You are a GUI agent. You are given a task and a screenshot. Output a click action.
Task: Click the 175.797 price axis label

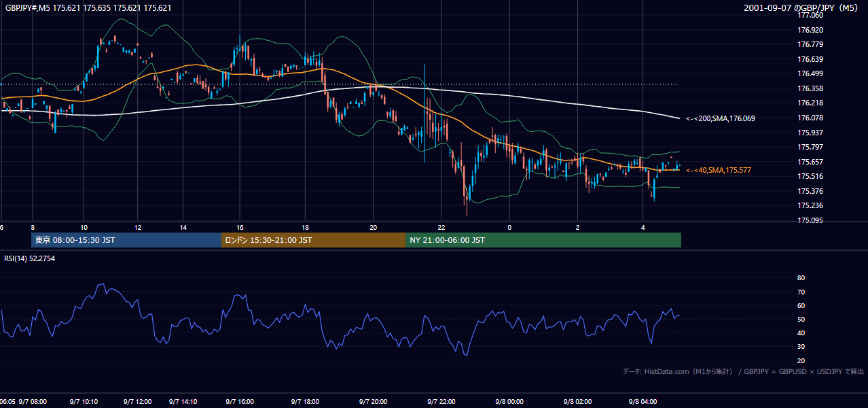(x=810, y=147)
